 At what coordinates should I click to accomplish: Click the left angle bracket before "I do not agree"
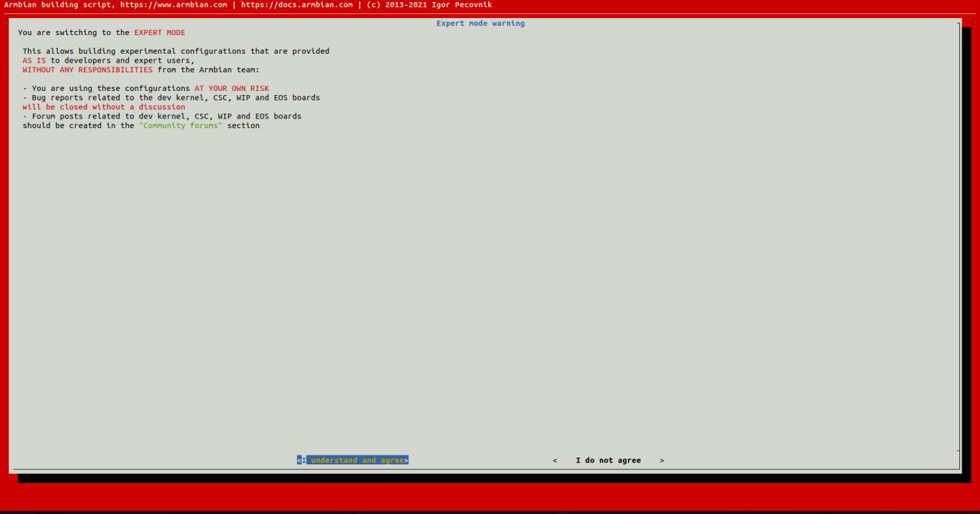point(555,460)
